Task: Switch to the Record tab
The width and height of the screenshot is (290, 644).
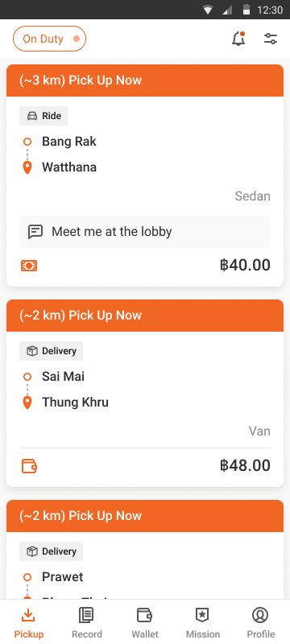Action: pyautogui.click(x=87, y=623)
